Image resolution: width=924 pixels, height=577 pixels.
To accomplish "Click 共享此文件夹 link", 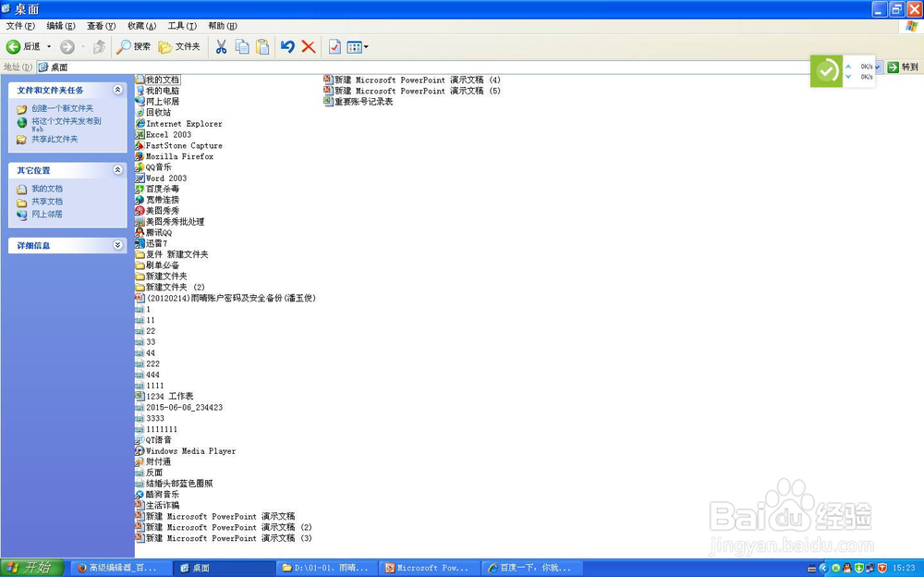I will 55,140.
